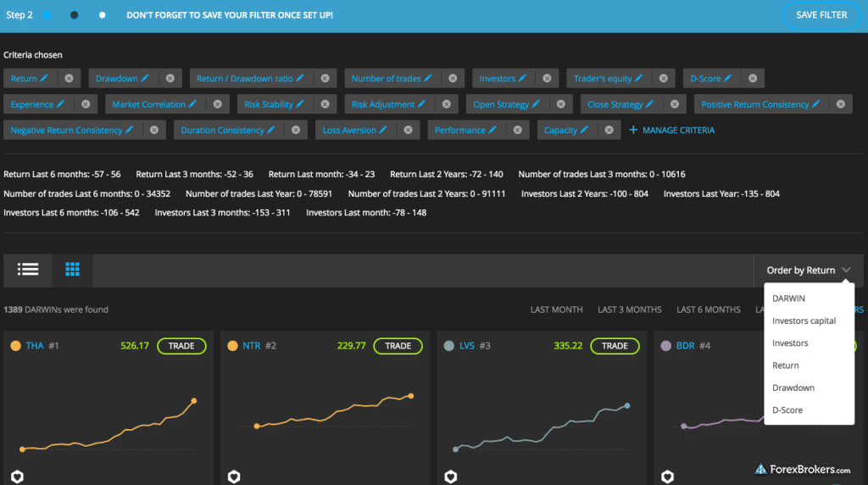868x485 pixels.
Task: Select the third step indicator dot
Action: click(102, 15)
